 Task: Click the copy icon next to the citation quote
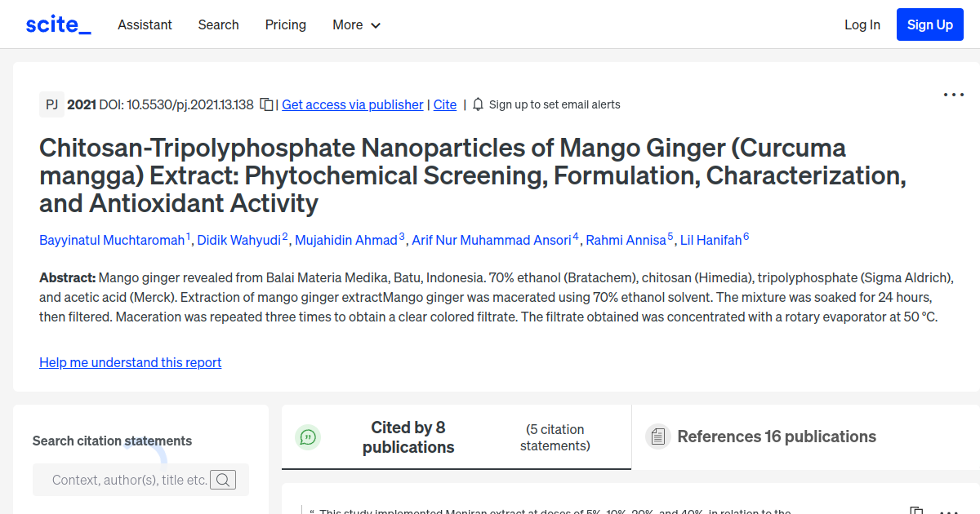916,512
